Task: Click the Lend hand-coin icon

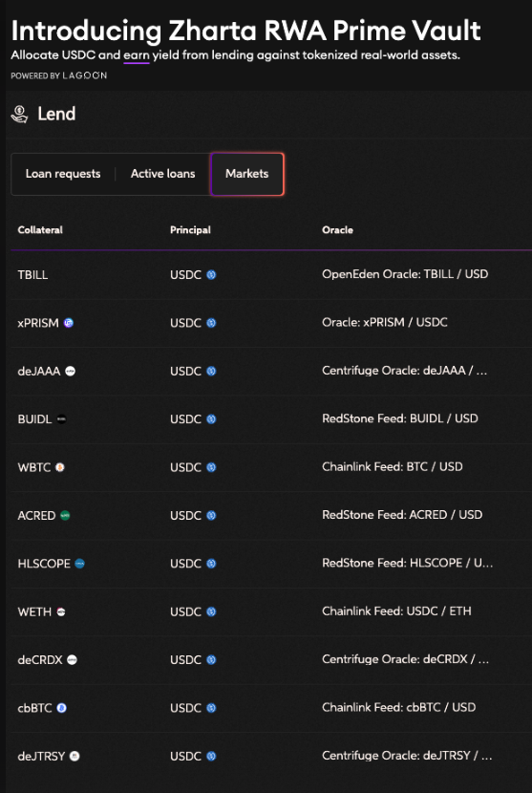Action: 19,114
